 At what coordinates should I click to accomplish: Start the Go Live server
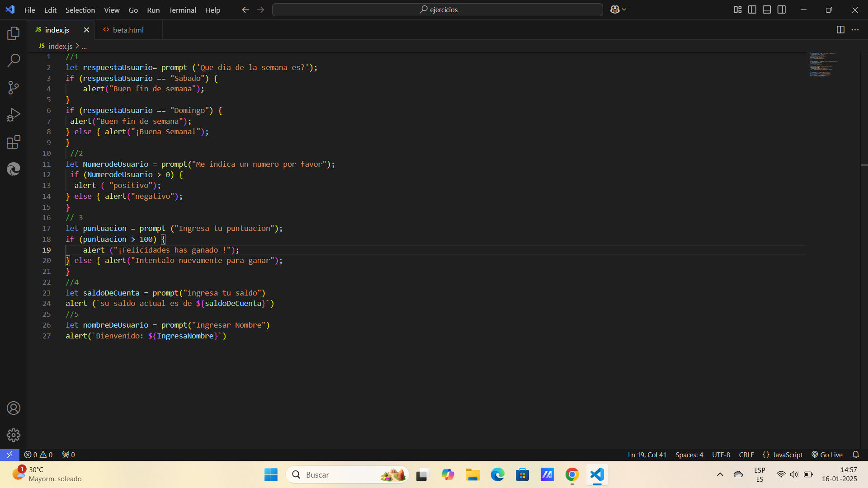point(827,455)
